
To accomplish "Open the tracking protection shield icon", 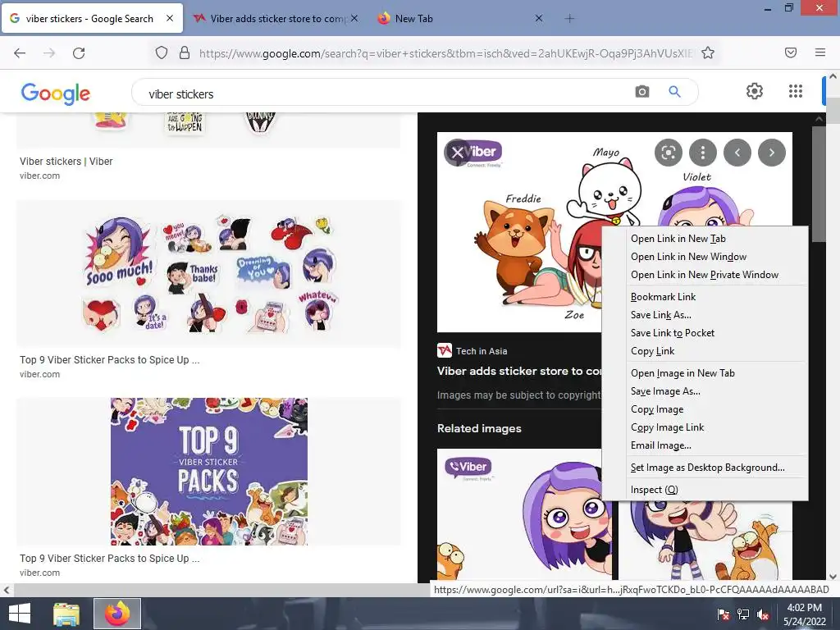I will pos(162,52).
